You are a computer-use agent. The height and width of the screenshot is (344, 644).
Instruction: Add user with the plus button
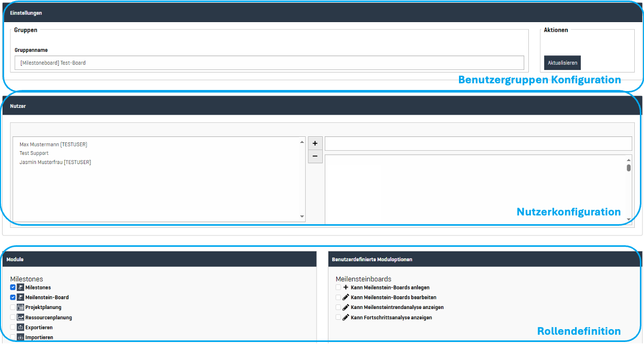[x=315, y=143]
